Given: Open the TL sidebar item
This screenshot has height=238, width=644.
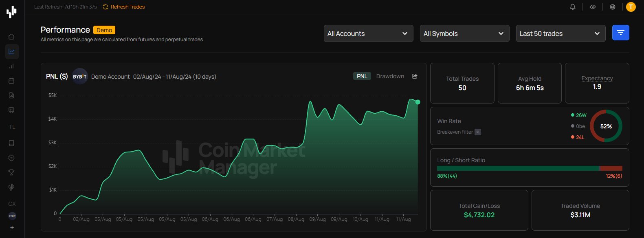Looking at the screenshot, I should (x=12, y=127).
